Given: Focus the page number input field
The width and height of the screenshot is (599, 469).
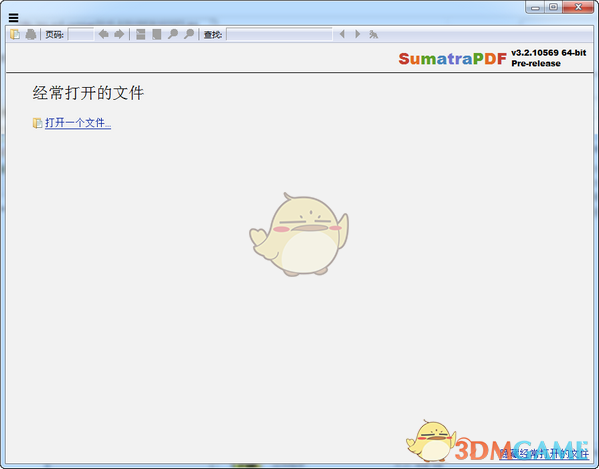Looking at the screenshot, I should tap(81, 34).
